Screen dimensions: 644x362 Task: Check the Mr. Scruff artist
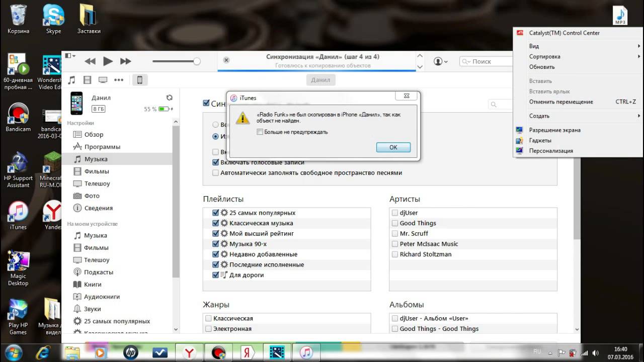pyautogui.click(x=395, y=233)
